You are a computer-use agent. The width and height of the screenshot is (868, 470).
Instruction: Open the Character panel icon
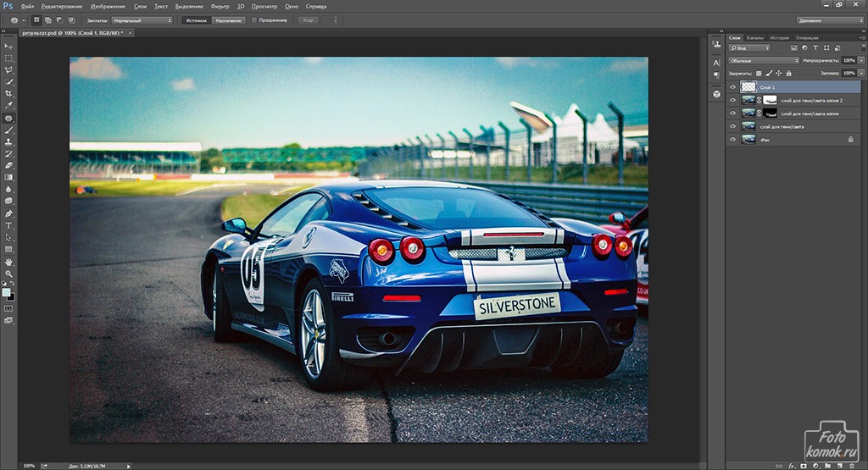pos(716,63)
